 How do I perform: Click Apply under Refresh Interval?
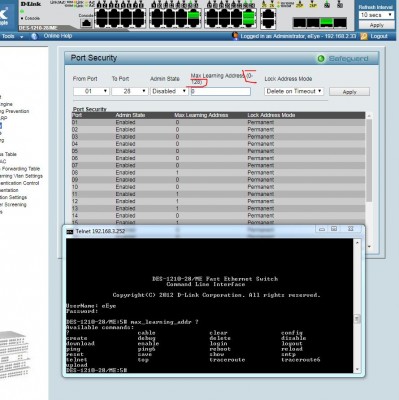(376, 25)
